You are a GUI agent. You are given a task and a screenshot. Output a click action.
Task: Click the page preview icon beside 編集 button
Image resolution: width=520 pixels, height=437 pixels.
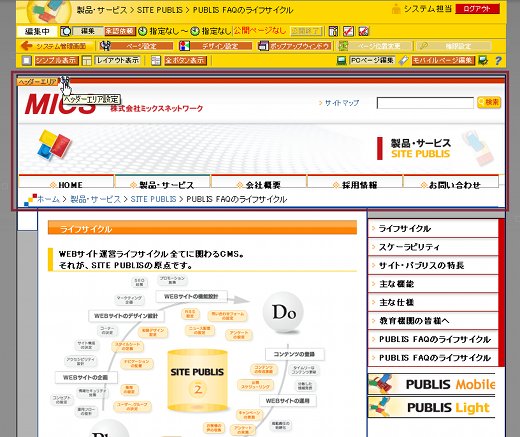(x=66, y=31)
